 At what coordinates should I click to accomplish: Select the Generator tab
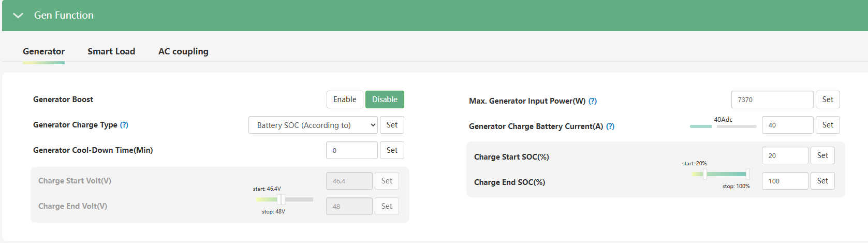43,51
